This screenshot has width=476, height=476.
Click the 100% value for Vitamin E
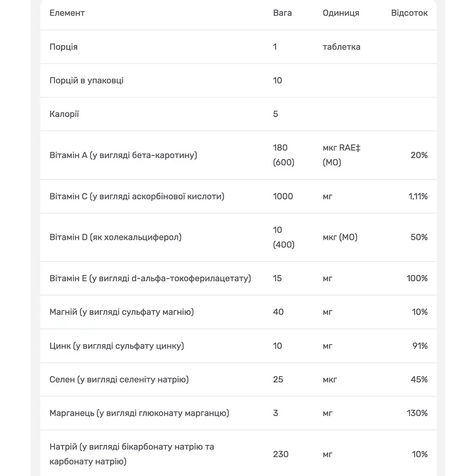(417, 278)
